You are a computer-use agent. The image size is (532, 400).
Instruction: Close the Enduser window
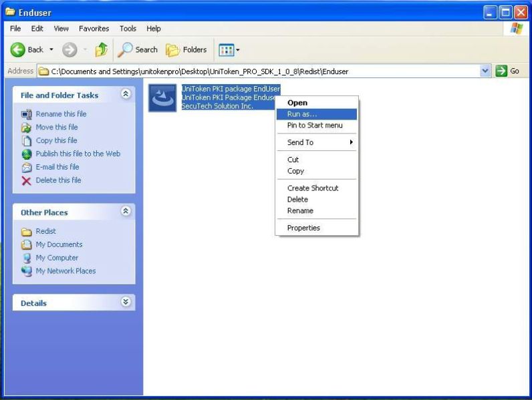(521, 13)
